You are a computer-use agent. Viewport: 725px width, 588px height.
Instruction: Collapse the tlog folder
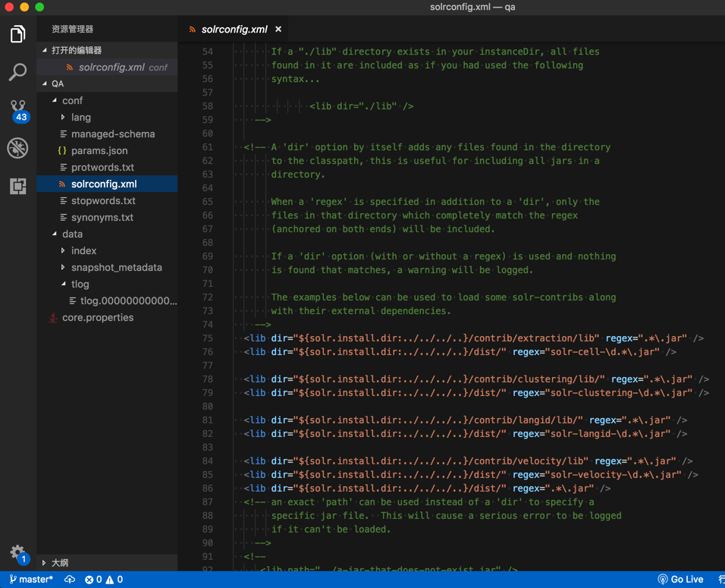[x=80, y=284]
